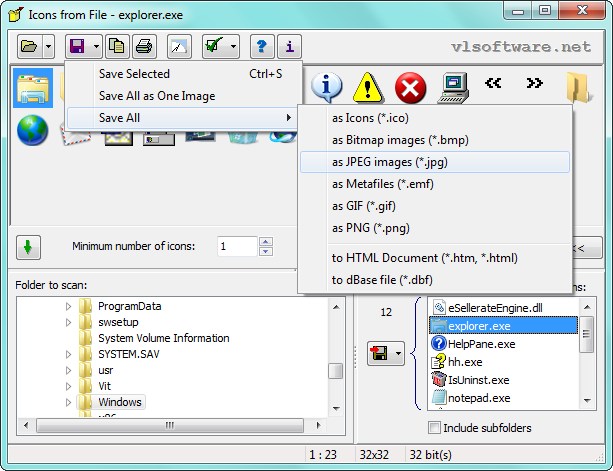Select explorer.exe in the file list
Image resolution: width=613 pixels, height=471 pixels.
[504, 326]
